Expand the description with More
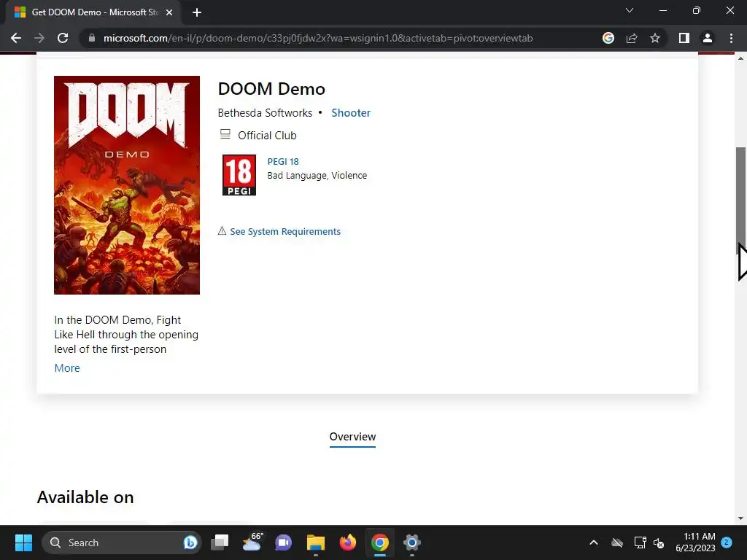 point(67,368)
